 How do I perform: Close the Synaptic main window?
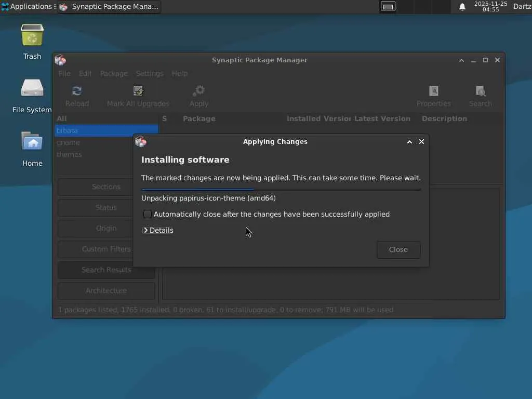497,60
